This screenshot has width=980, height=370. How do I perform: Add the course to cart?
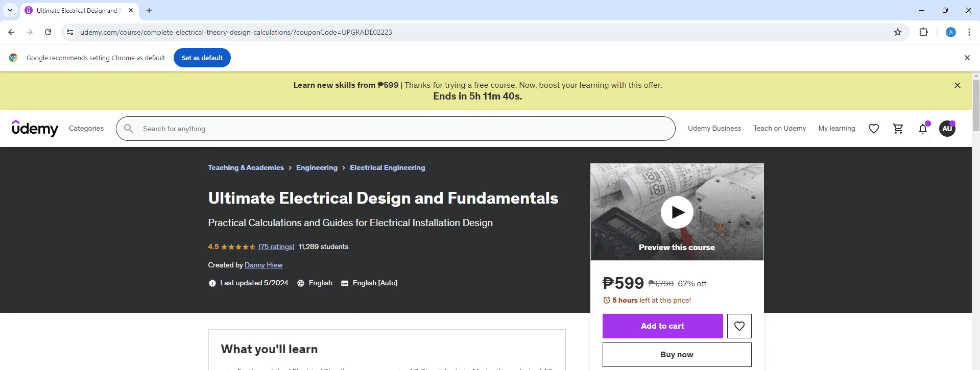(x=663, y=326)
